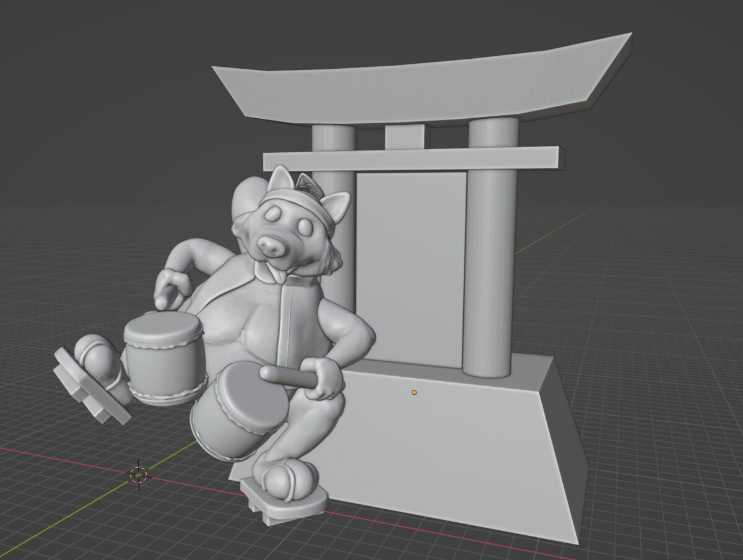Select the orange object origin dot
743x560 pixels.
[414, 392]
